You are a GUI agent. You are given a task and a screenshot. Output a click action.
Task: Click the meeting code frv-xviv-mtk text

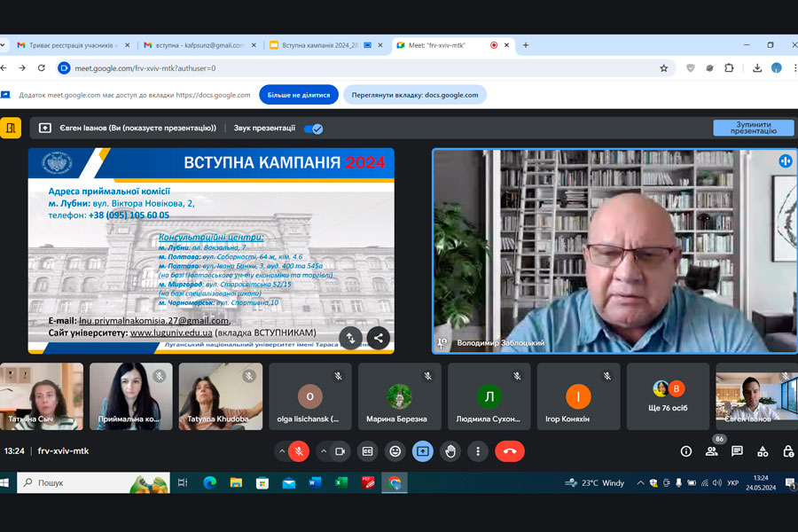[63, 451]
